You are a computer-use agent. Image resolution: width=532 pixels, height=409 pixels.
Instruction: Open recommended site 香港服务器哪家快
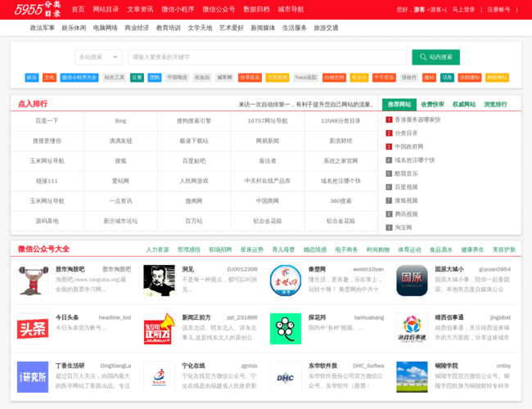coord(417,119)
